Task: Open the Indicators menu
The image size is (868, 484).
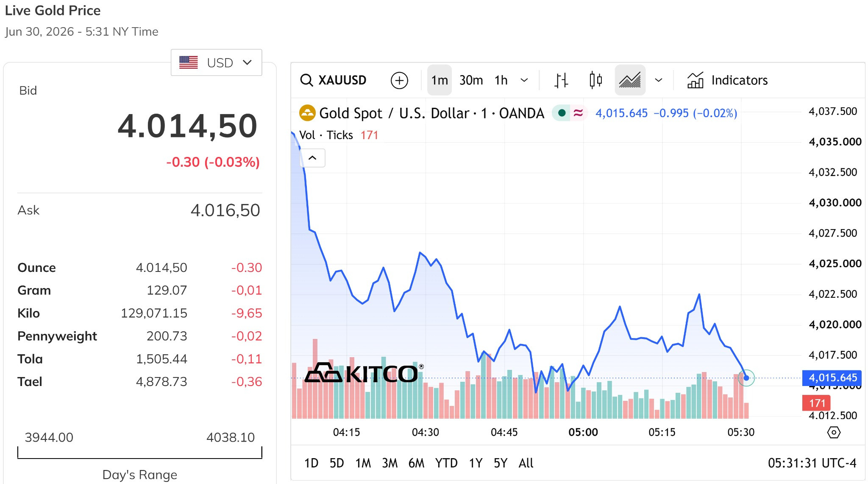Action: pyautogui.click(x=727, y=80)
